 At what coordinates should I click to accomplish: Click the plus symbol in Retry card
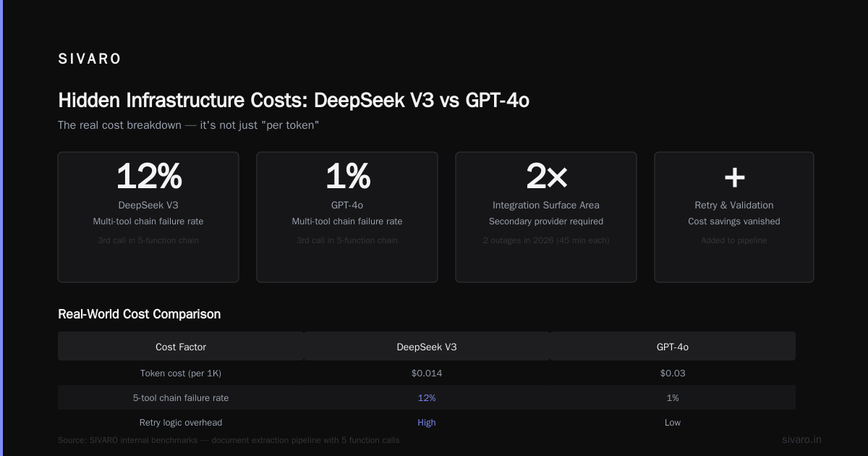pos(734,177)
